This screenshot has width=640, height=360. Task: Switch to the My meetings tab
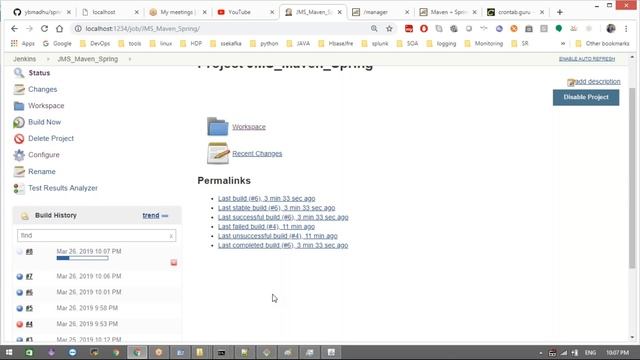click(178, 12)
